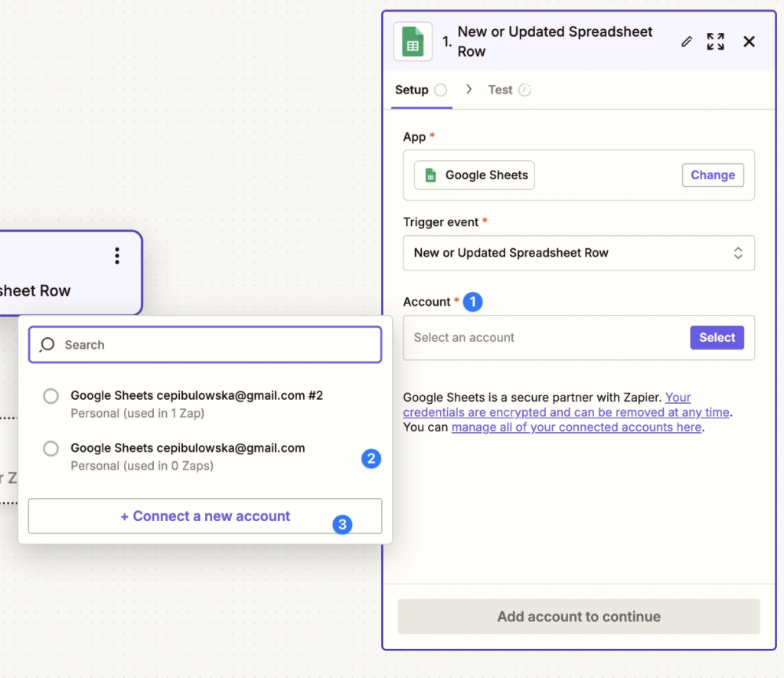Viewport: 784px width, 678px height.
Task: Click the numbered badge 1 beside Account
Action: click(x=472, y=302)
